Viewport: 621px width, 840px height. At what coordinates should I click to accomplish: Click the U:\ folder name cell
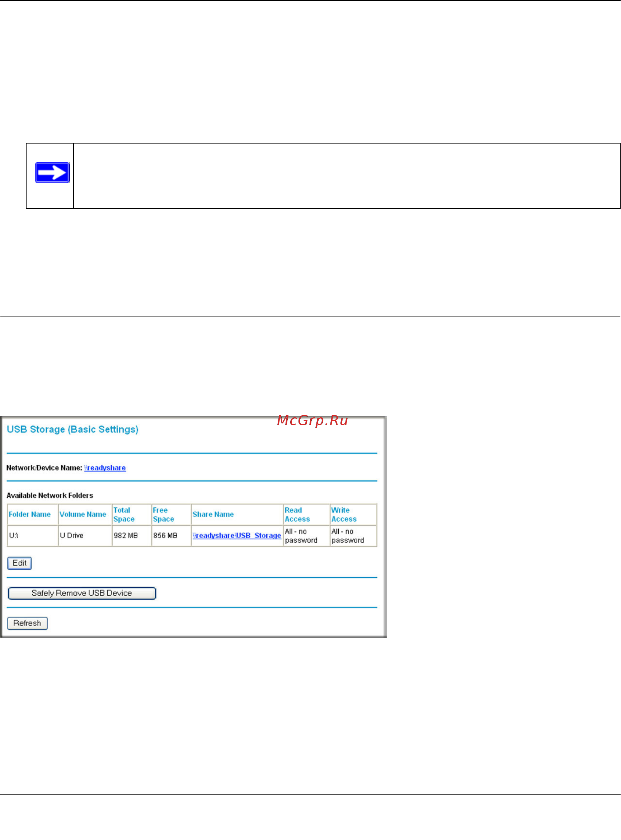click(x=33, y=536)
